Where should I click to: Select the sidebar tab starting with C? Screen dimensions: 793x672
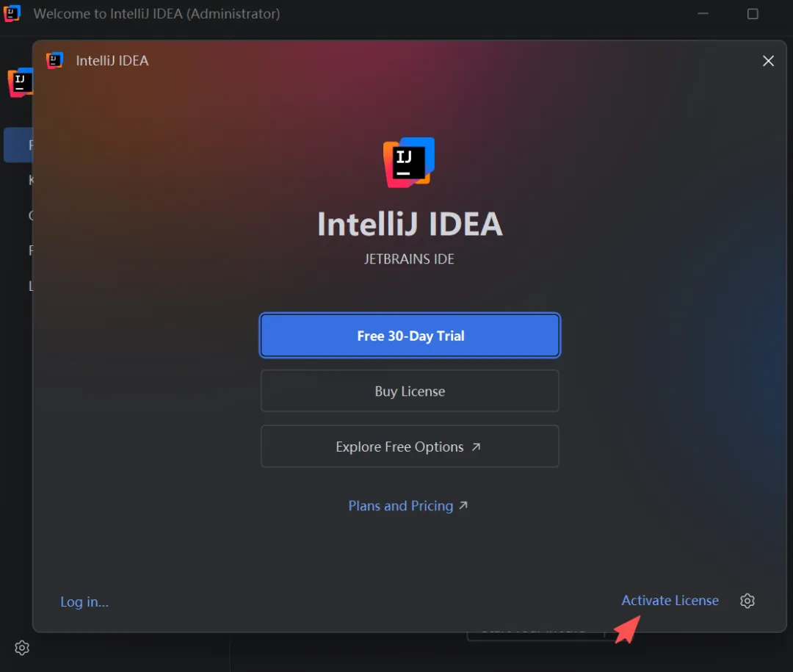pos(29,215)
